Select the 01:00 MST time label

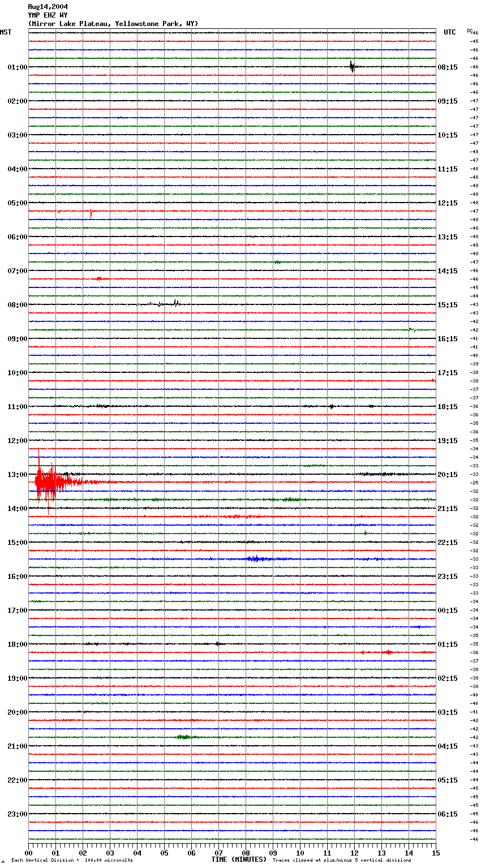tap(18, 67)
